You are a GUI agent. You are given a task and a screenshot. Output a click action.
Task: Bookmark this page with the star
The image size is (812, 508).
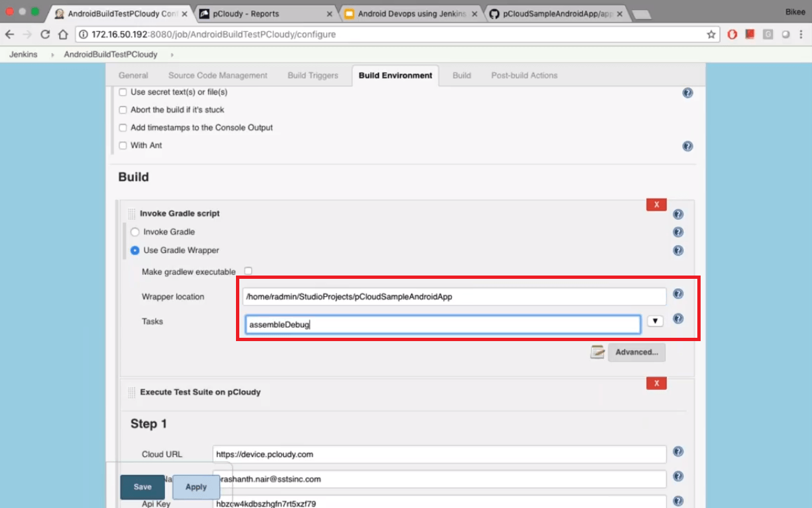click(711, 34)
